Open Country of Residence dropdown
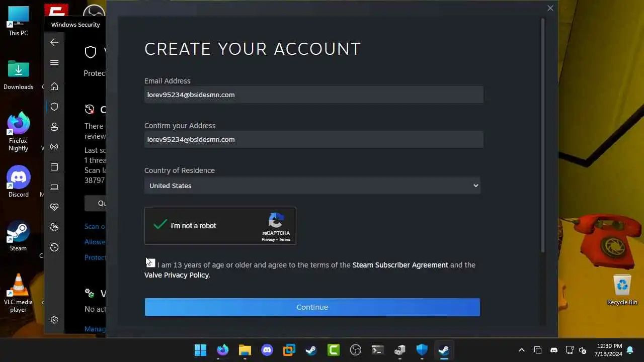Image resolution: width=644 pixels, height=362 pixels. pyautogui.click(x=312, y=186)
